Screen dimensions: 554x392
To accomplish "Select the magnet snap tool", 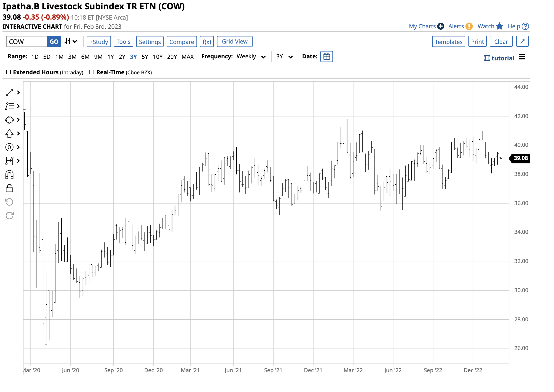I will (9, 175).
